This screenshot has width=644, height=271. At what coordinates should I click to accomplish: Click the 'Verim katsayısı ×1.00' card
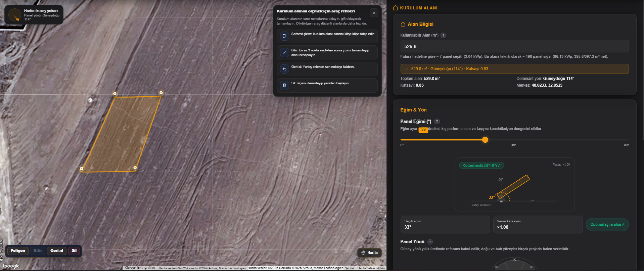(538, 225)
